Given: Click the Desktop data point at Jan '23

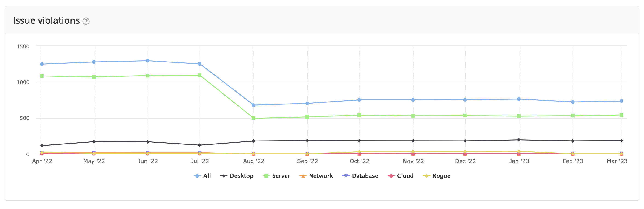Looking at the screenshot, I should pos(519,140).
